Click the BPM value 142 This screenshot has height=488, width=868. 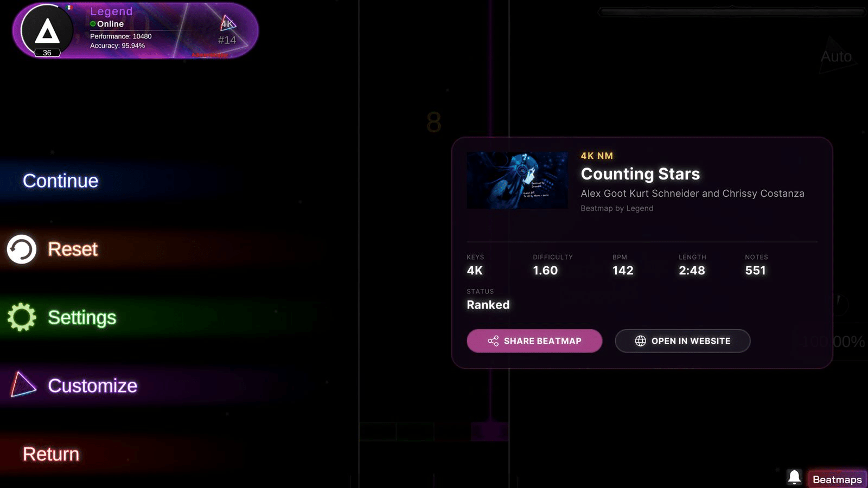point(623,271)
